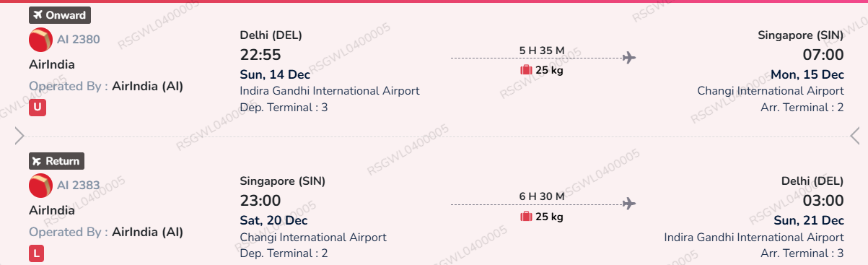
Task: Click the red U fare class badge
Action: click(x=38, y=108)
